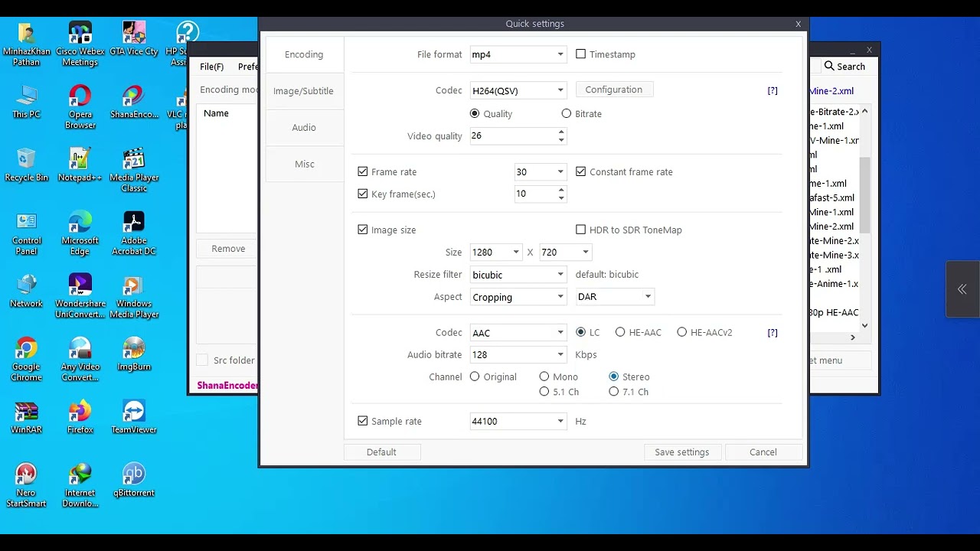This screenshot has width=980, height=551.
Task: Enable HDR to SDR ToneMap
Action: pos(580,230)
